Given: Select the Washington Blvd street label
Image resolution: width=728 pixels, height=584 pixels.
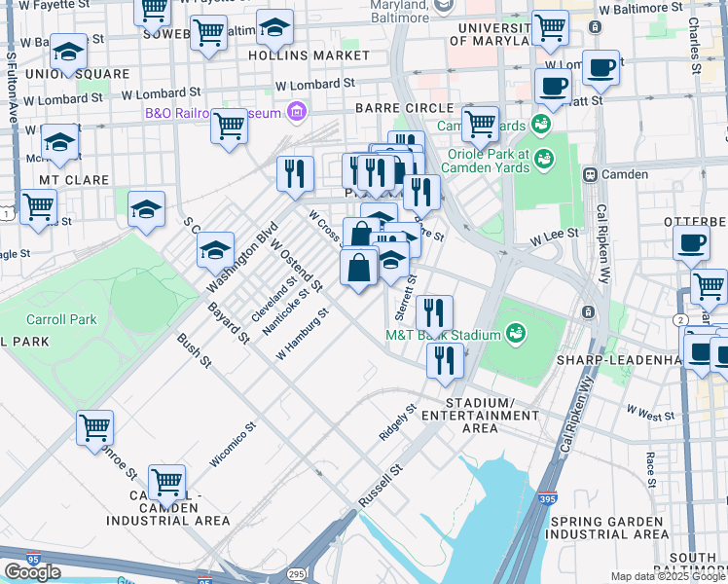Looking at the screenshot, I should (242, 258).
